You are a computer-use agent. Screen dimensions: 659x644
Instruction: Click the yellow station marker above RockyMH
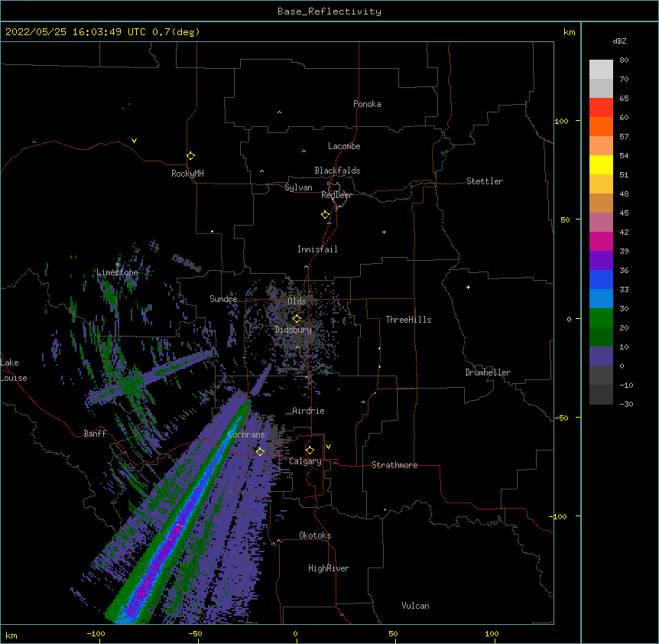coord(190,155)
